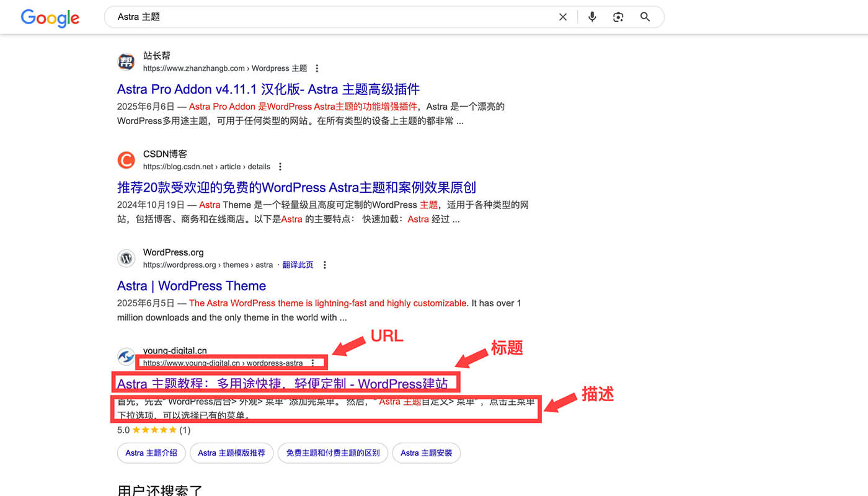Image resolution: width=868 pixels, height=496 pixels.
Task: Click the wordpress.org › themes › astra URL
Action: pos(208,265)
